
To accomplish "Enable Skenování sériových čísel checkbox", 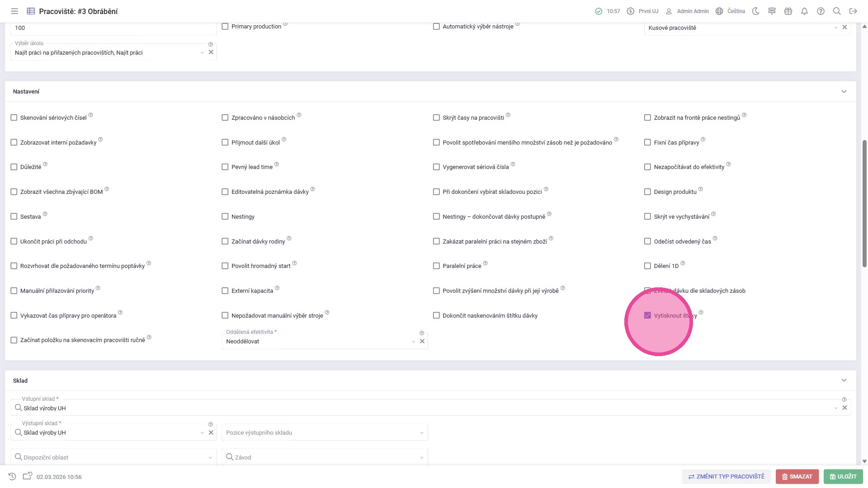I will click(x=14, y=117).
